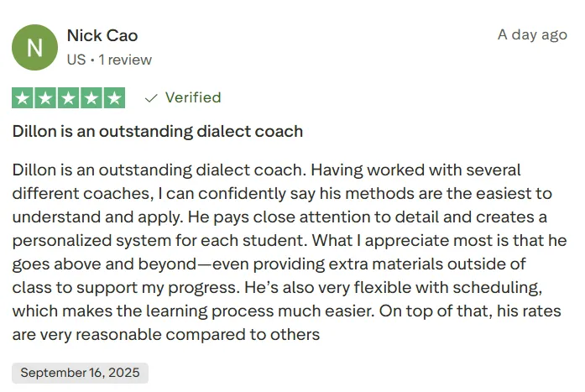Open the review title 'Dillon is an outstanding dialect coach'
The image size is (585, 392).
[x=158, y=132]
